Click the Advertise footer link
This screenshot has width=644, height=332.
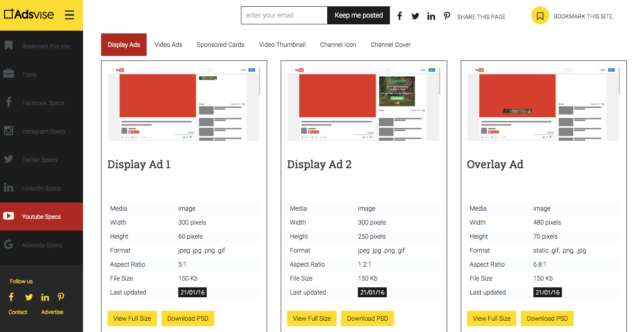point(52,312)
